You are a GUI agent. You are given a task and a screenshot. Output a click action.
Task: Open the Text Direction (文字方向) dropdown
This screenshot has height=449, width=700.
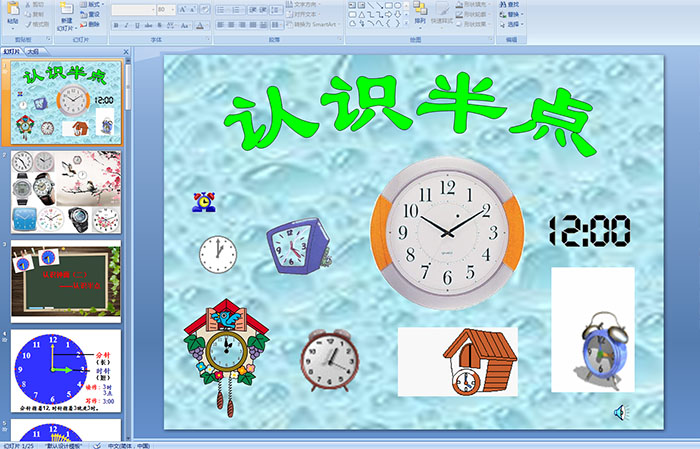coord(303,4)
